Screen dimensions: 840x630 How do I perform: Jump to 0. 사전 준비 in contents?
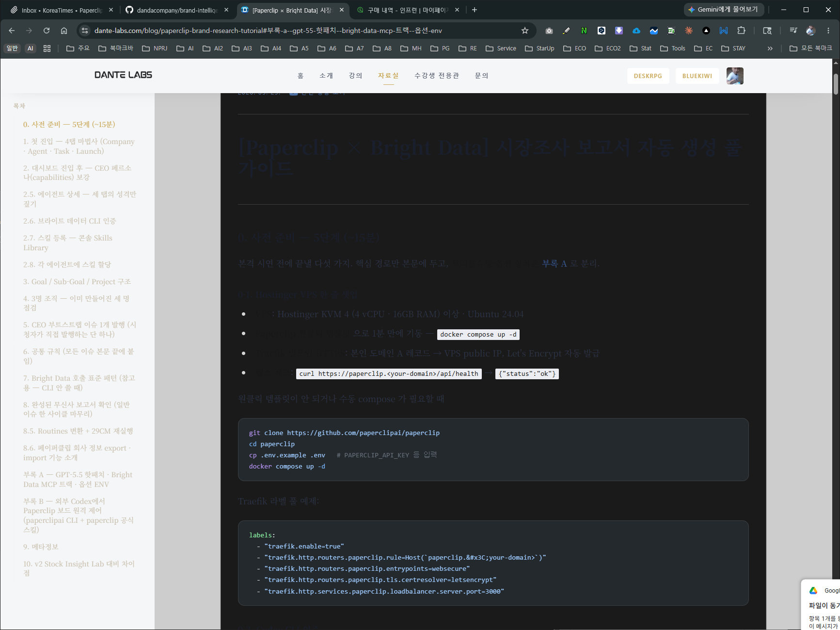pyautogui.click(x=69, y=125)
